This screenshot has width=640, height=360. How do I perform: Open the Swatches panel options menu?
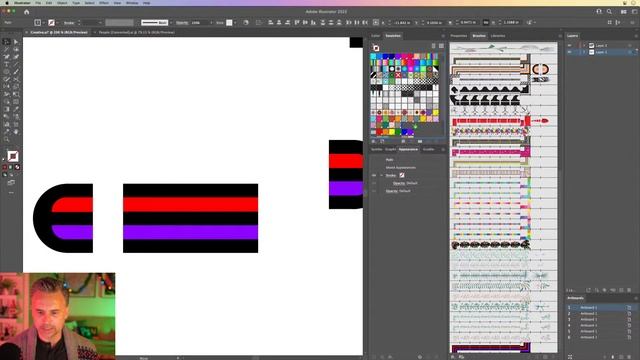443,36
